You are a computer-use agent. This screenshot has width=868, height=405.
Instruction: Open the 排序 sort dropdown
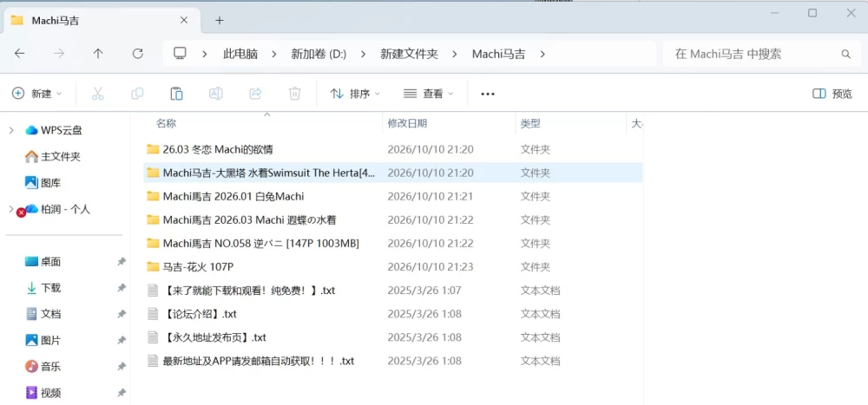point(355,94)
